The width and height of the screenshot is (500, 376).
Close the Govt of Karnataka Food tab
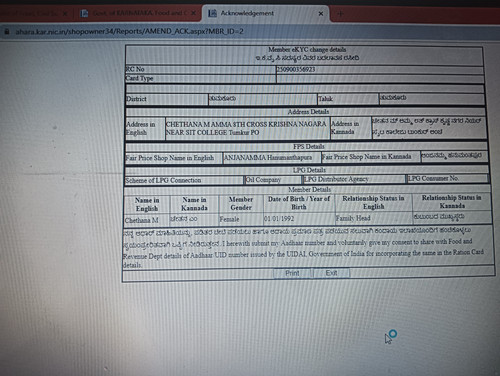point(193,13)
